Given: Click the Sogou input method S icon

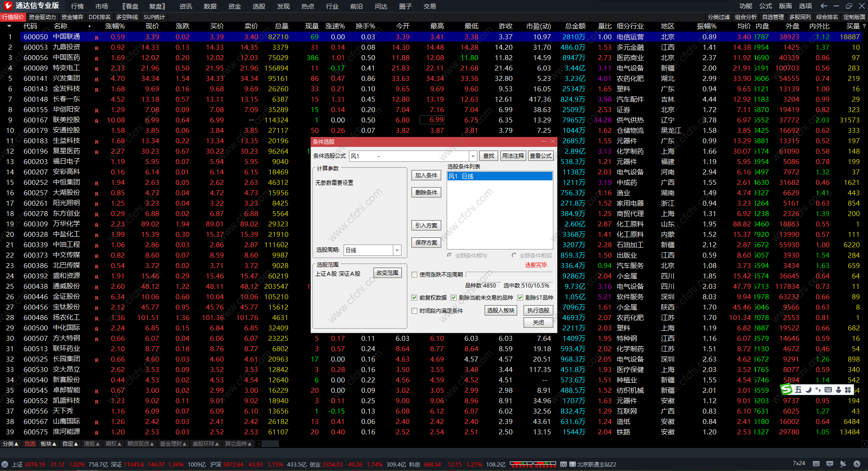Looking at the screenshot, I should click(x=787, y=390).
